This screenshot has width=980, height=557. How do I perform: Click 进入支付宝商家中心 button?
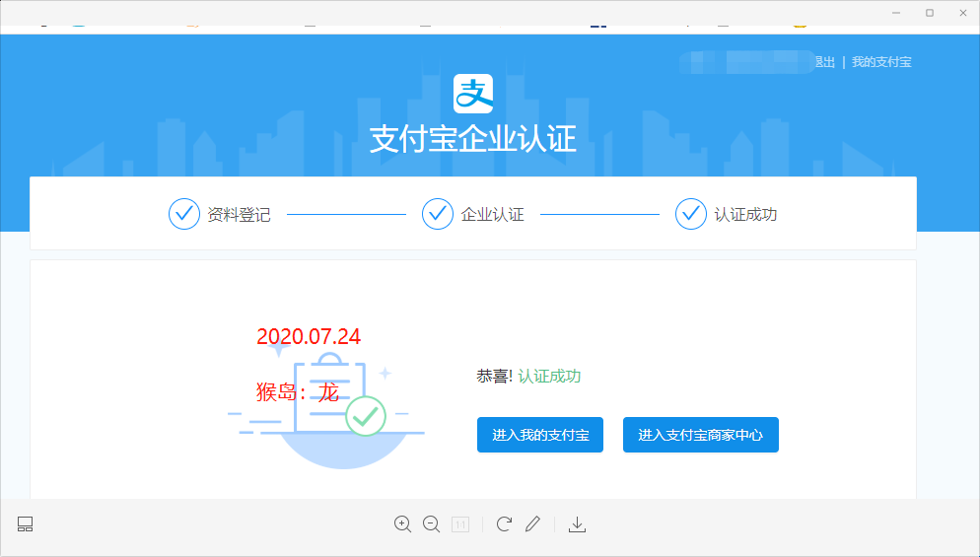pyautogui.click(x=701, y=435)
